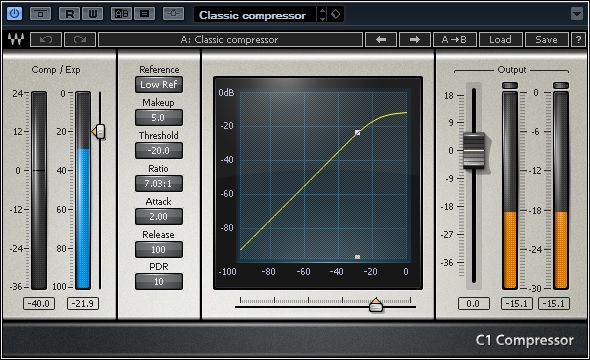Click the undo arrow button
The height and width of the screenshot is (360, 590).
pyautogui.click(x=46, y=39)
